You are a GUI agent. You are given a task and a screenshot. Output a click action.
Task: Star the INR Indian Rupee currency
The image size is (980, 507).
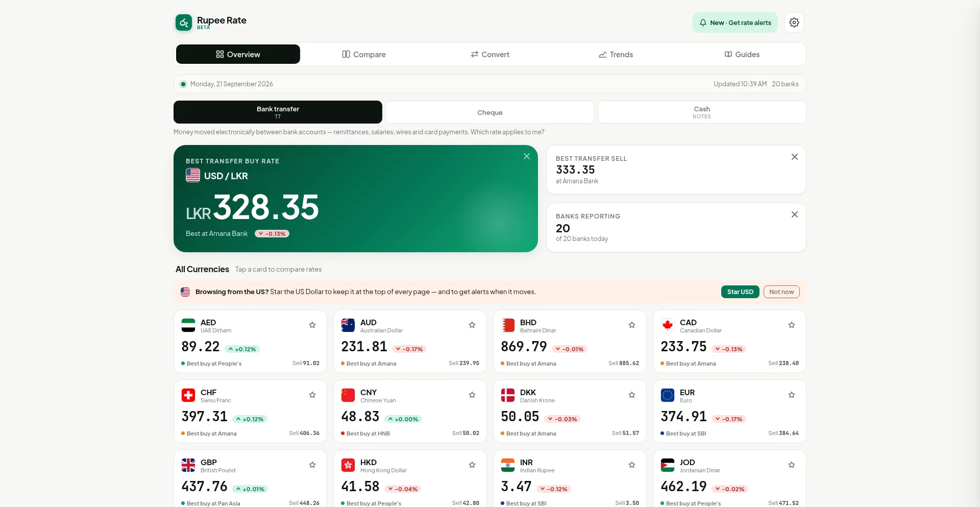[x=632, y=465]
